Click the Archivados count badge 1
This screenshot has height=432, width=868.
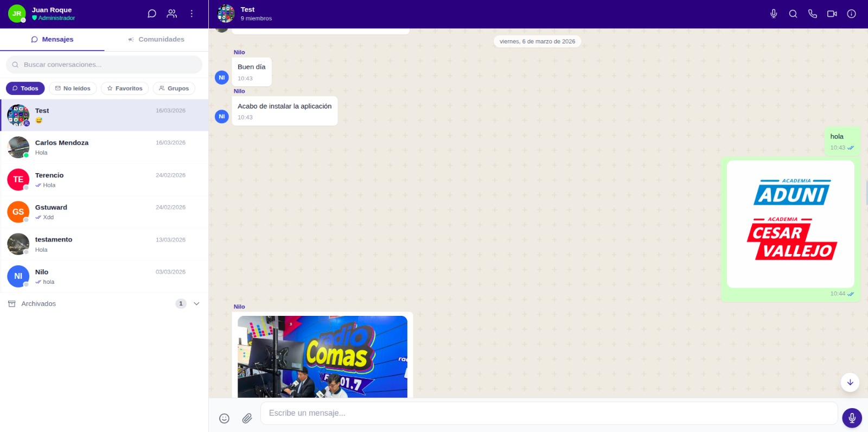pos(181,304)
